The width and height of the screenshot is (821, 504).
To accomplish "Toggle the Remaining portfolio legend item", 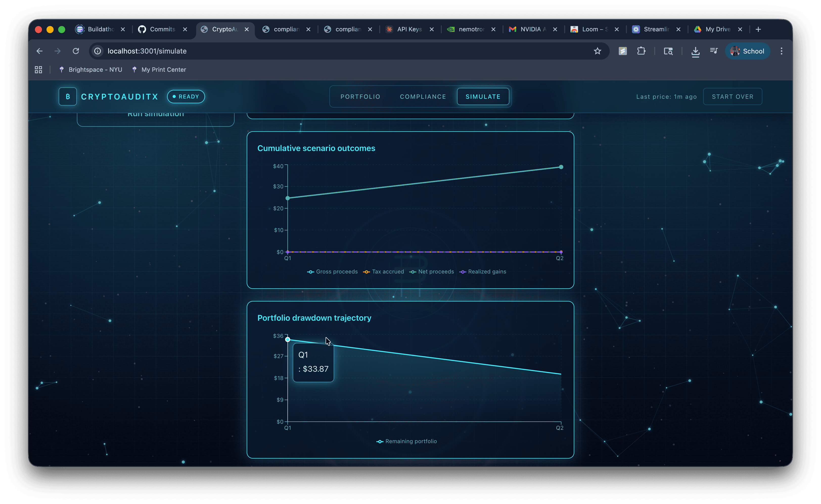I will (407, 441).
